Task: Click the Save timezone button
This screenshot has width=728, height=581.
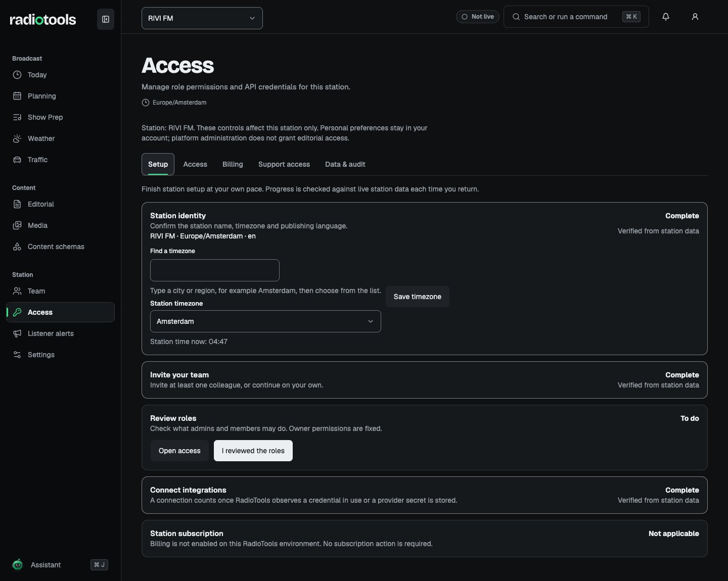Action: tap(418, 297)
